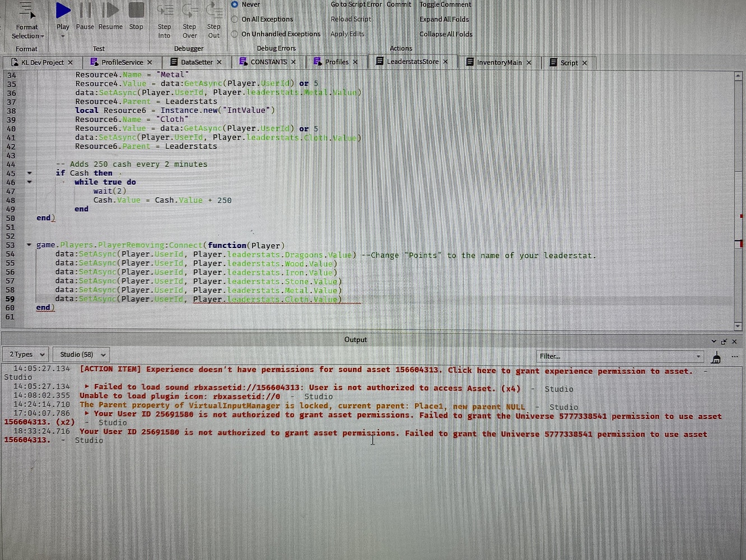Click the Step Over debugger icon
Screen dimensions: 746x560
(x=189, y=10)
